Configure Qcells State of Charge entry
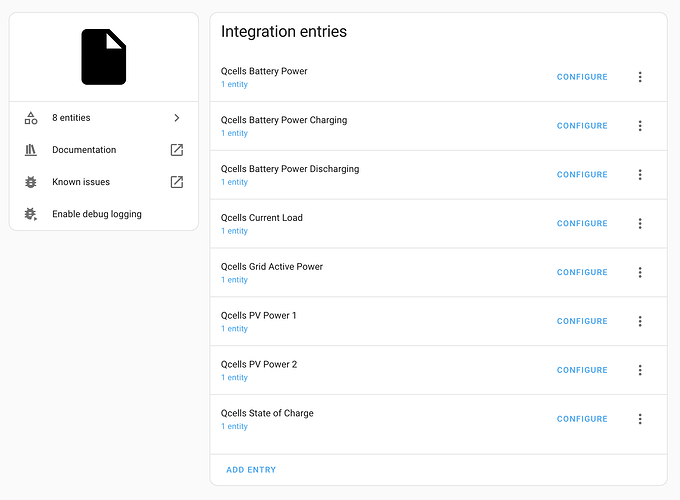The image size is (680, 500). (x=582, y=419)
